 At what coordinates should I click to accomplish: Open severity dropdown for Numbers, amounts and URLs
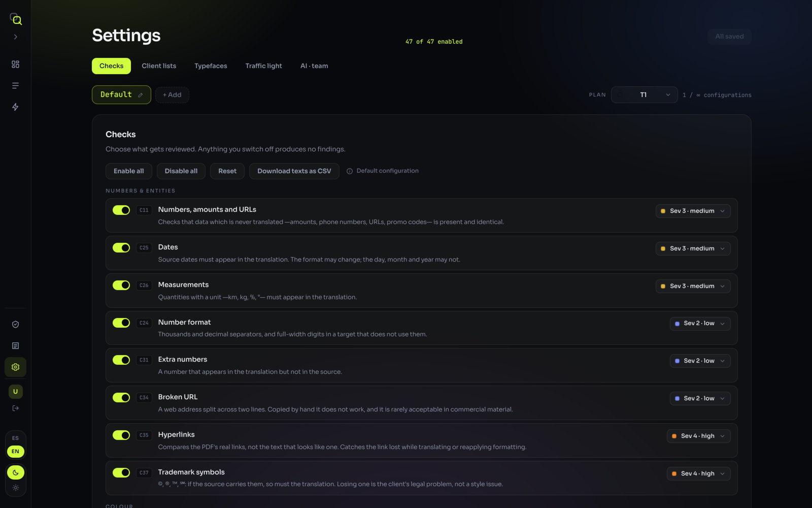[693, 211]
